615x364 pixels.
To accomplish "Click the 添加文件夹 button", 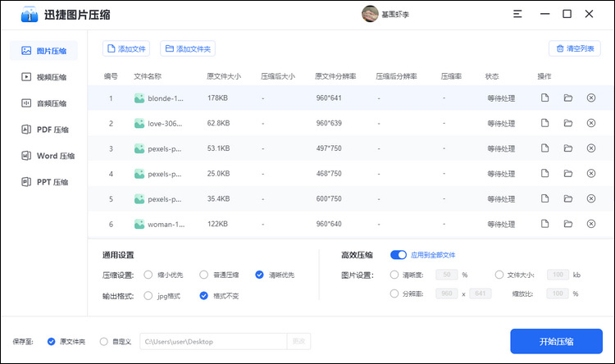I will (188, 48).
